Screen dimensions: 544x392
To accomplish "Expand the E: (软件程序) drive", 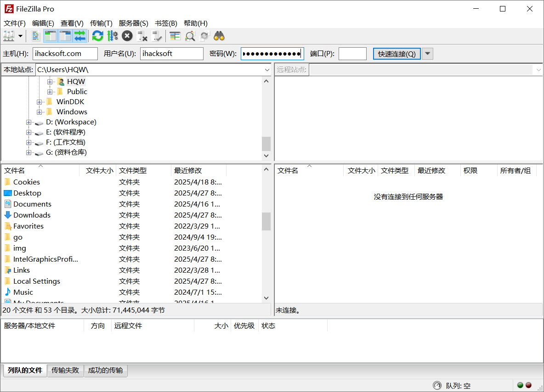I will click(29, 132).
